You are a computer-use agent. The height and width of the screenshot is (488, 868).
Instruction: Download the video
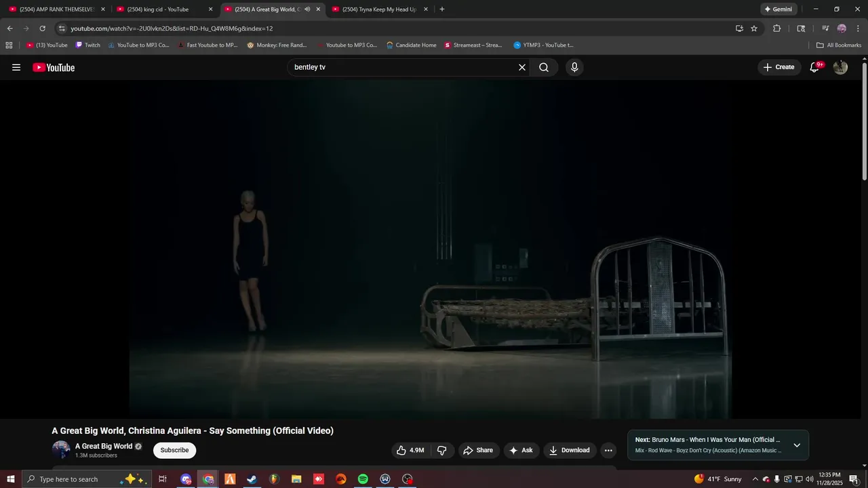(570, 450)
